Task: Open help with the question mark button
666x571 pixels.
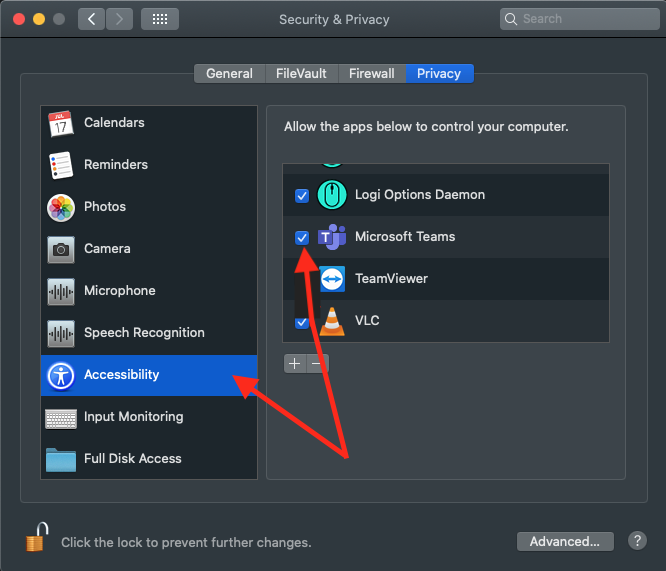Action: point(637,541)
